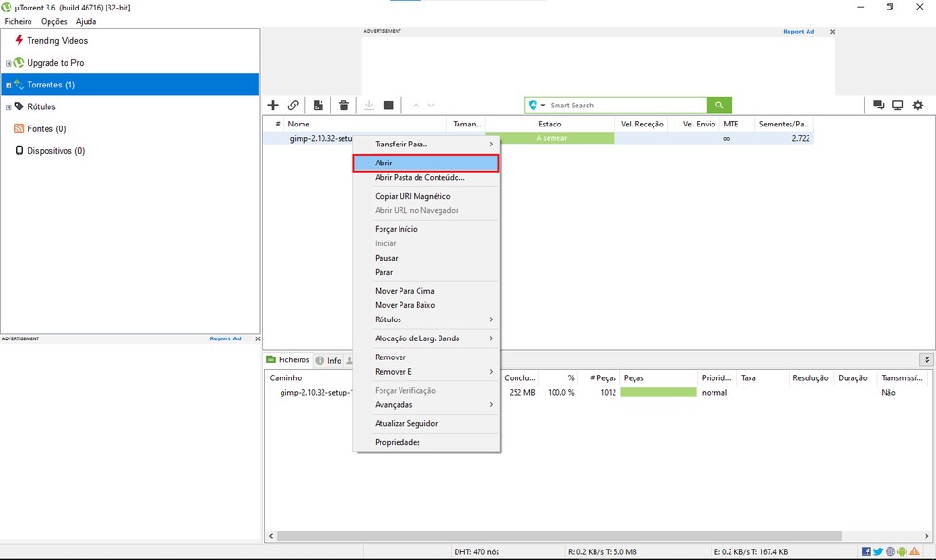Image resolution: width=936 pixels, height=560 pixels.
Task: Click the Stop square icon in toolbar
Action: (389, 105)
